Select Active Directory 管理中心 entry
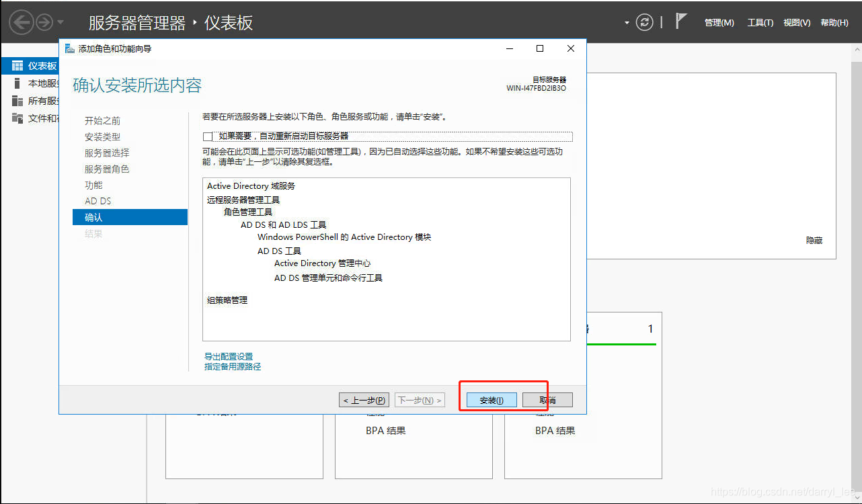 pyautogui.click(x=323, y=263)
